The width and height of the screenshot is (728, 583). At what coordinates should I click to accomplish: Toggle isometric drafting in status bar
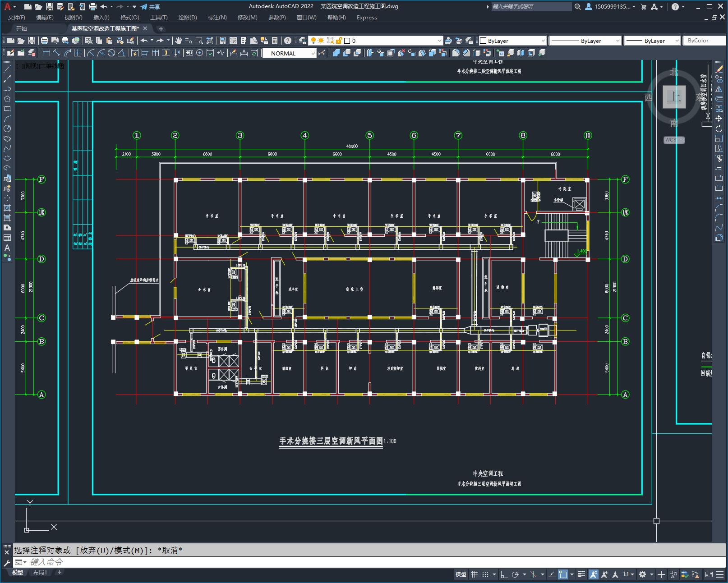pyautogui.click(x=534, y=574)
